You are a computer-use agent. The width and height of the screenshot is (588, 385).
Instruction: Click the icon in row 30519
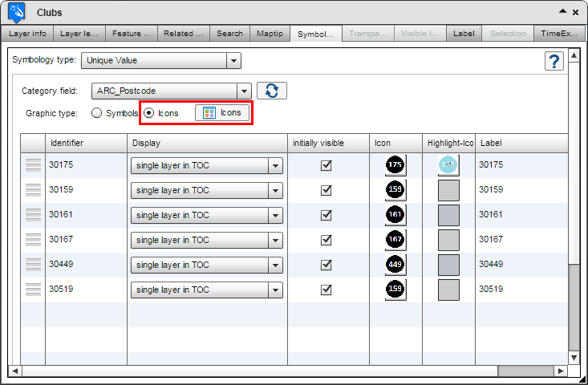(x=395, y=290)
